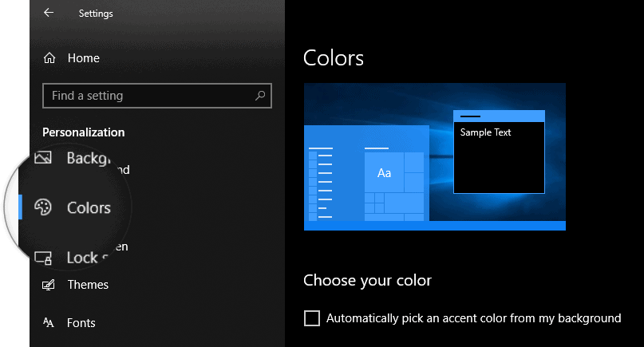644x347 pixels.
Task: Click the Lock screen monitor icon
Action: coord(43,258)
